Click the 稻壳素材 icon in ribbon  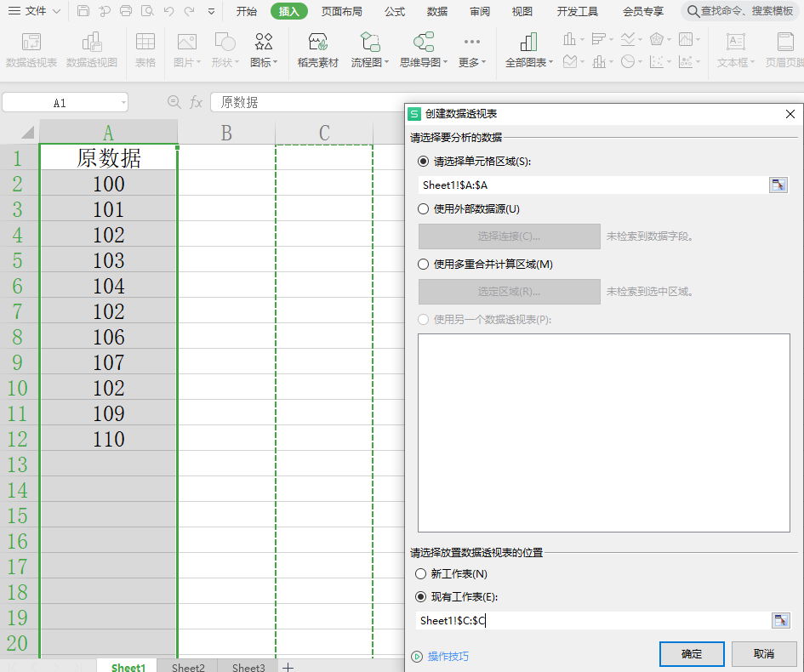coord(317,50)
